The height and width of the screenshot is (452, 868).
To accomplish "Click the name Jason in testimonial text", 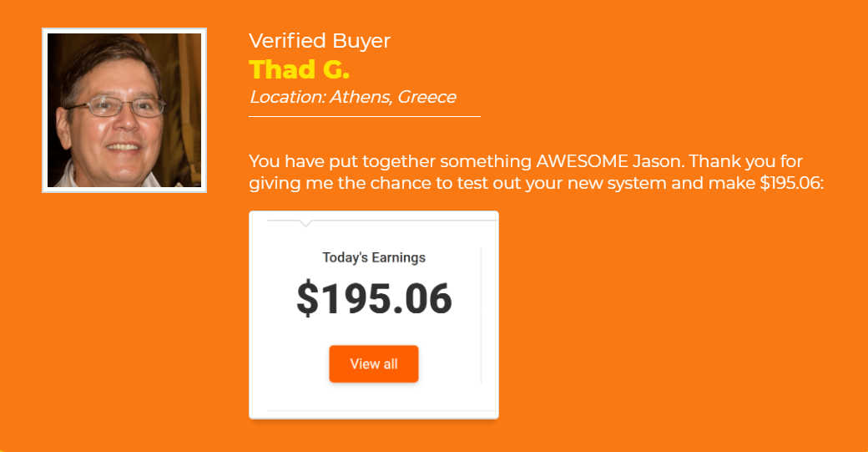I will coord(659,161).
